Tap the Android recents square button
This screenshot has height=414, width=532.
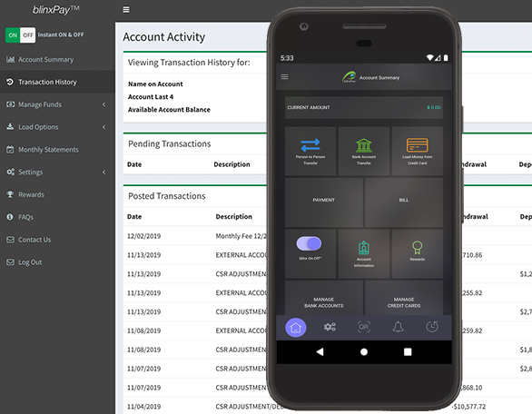[408, 352]
